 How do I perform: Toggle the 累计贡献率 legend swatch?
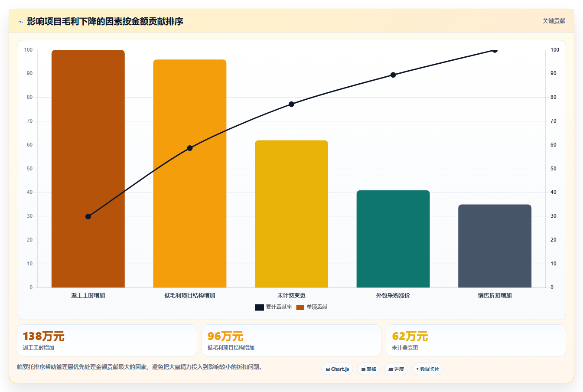(x=259, y=307)
